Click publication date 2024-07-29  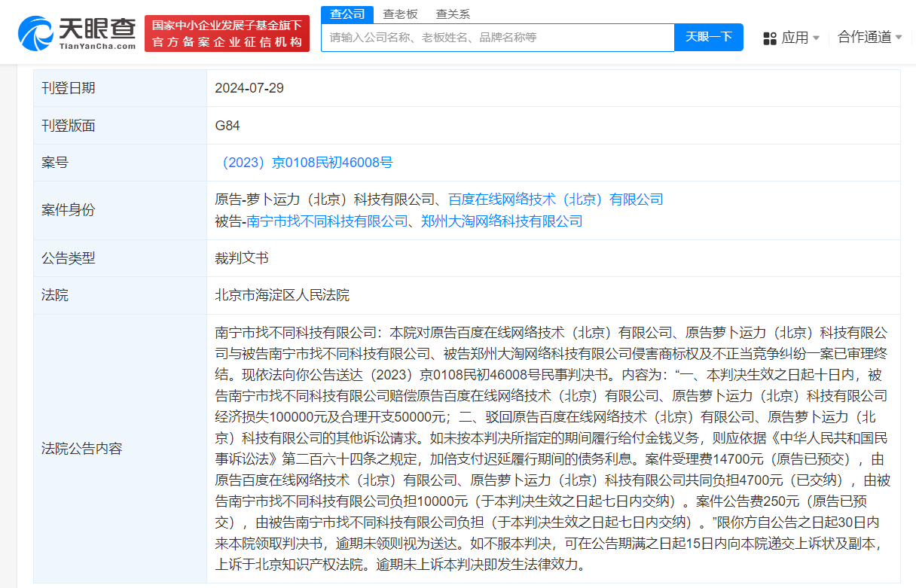(x=249, y=88)
